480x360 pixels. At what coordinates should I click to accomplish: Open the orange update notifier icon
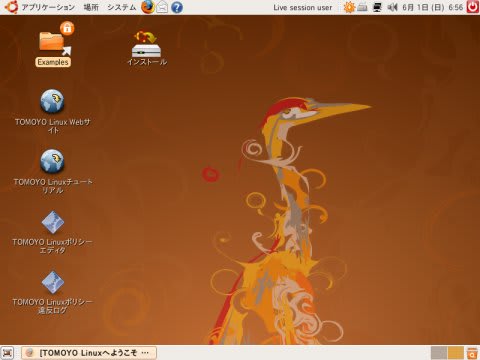[349, 7]
